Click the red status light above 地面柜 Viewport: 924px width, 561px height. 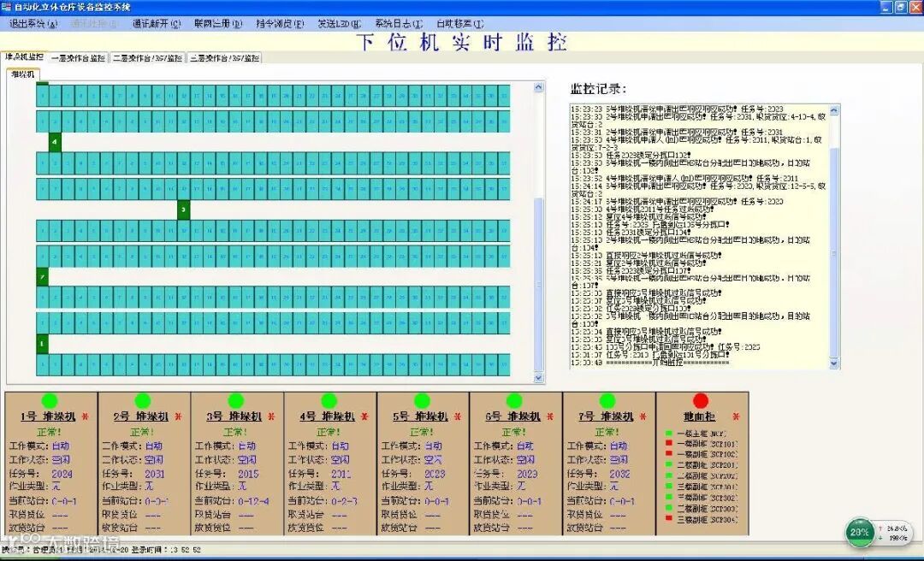[x=701, y=401]
